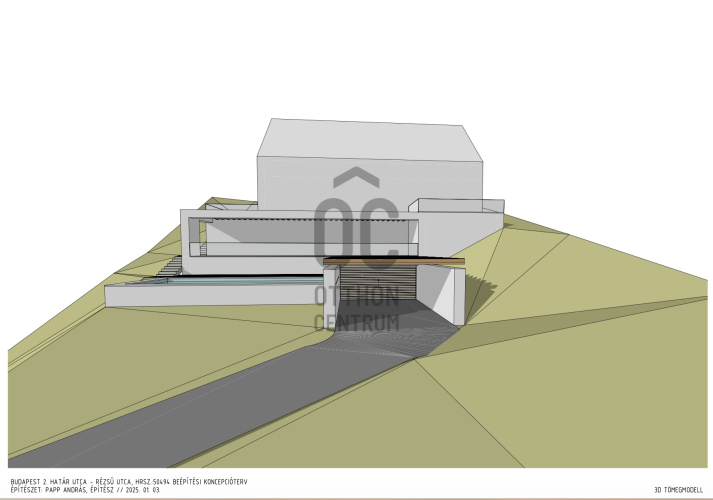
Task: Select the wooden canopy above the garage
Action: (x=394, y=262)
